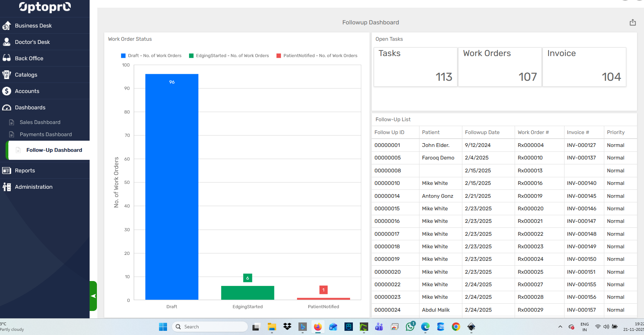Click the export share icon on dashboard
The width and height of the screenshot is (644, 335).
coord(632,22)
